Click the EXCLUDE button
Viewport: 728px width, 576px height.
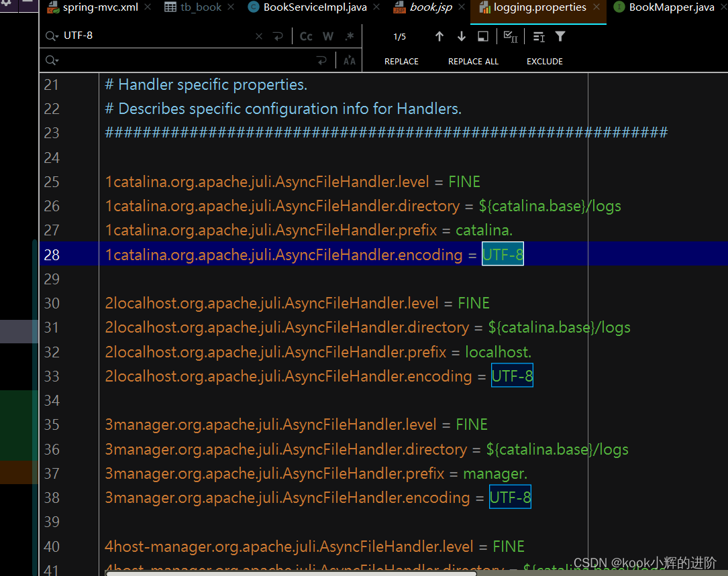[x=544, y=61]
